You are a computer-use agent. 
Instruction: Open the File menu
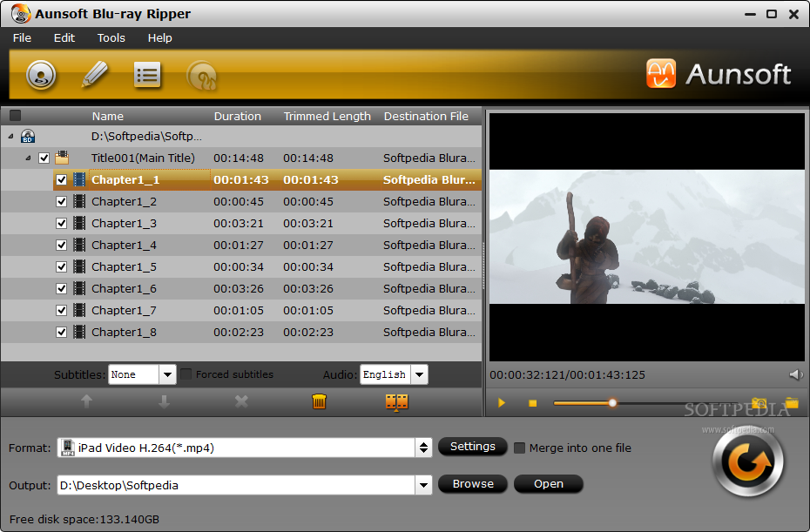[22, 37]
